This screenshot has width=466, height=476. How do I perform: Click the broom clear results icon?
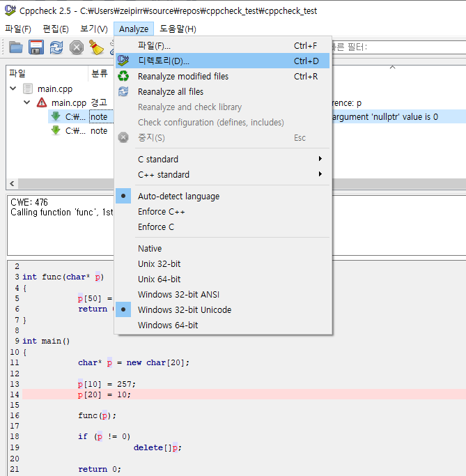[97, 47]
